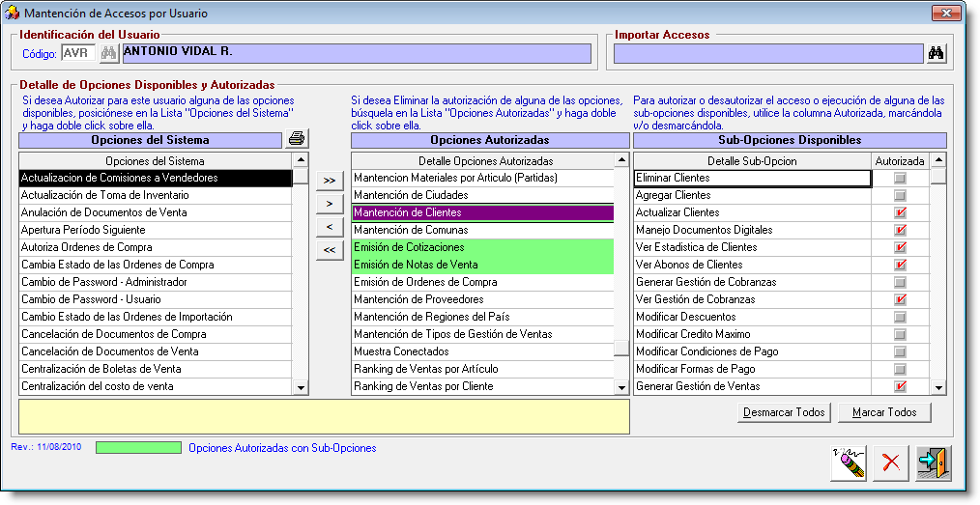980x505 pixels.
Task: Click the down arrow of Opciones Autorizadas scrollbar
Action: pos(621,387)
